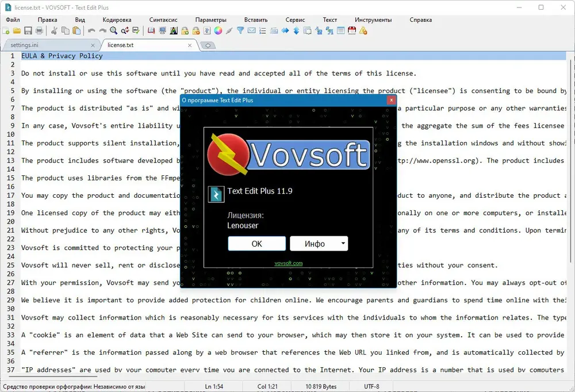Screen dimensions: 575x392
Task: Save the file with floppy disk icon
Action: pos(28,31)
